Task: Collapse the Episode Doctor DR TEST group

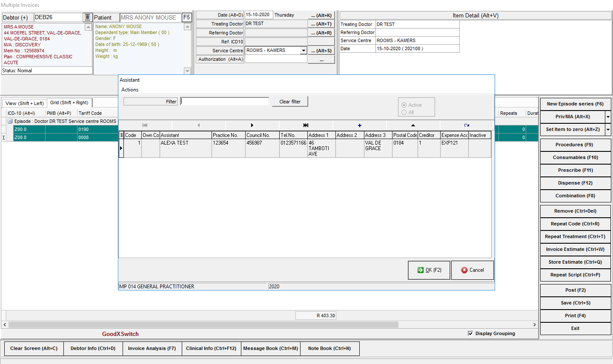Action: (x=10, y=121)
